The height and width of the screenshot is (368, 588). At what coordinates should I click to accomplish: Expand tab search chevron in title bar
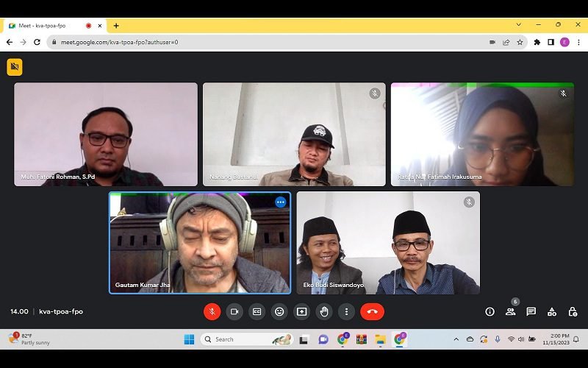pos(519,24)
